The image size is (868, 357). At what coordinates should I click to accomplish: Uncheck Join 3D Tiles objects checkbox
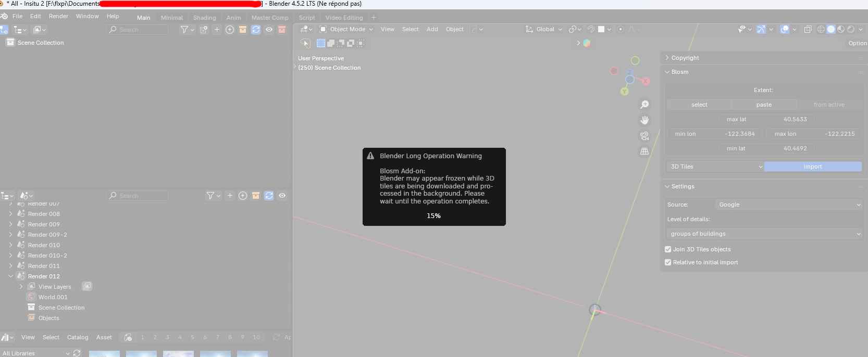[x=668, y=249]
